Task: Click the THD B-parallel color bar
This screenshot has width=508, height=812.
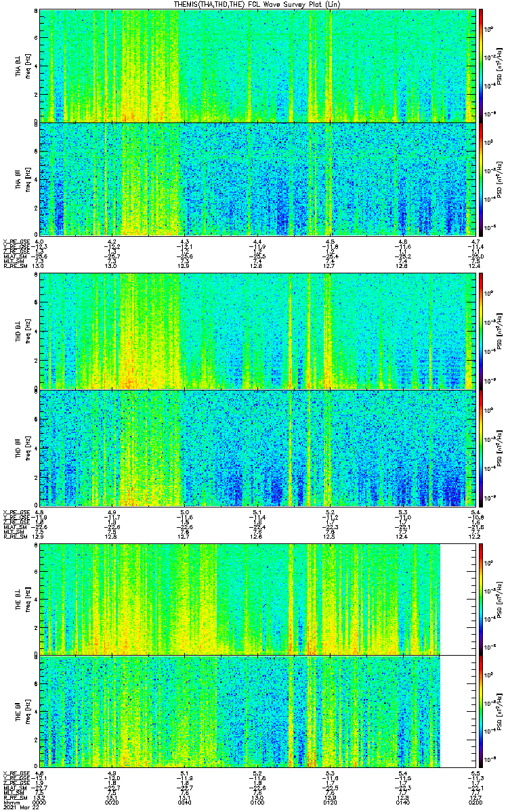Action: click(x=481, y=447)
